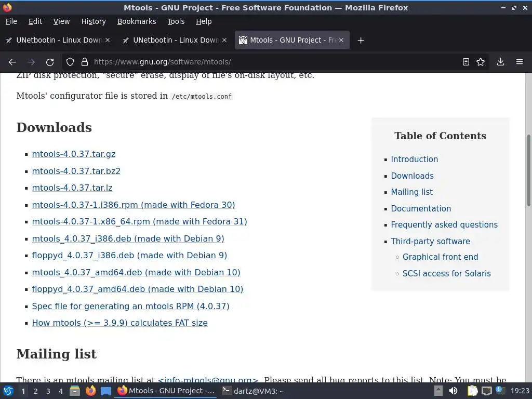Open the taskbar start menu icon
Viewport: 532px width, 399px height.
[x=8, y=391]
